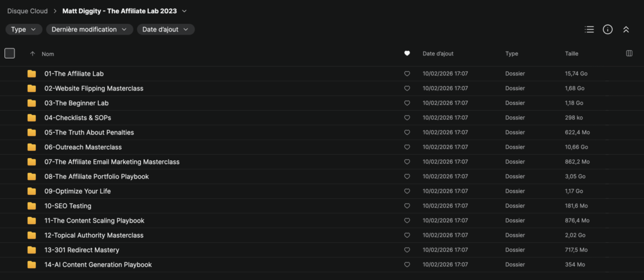Toggle heart for 09-Optimize Your Life

(x=407, y=192)
